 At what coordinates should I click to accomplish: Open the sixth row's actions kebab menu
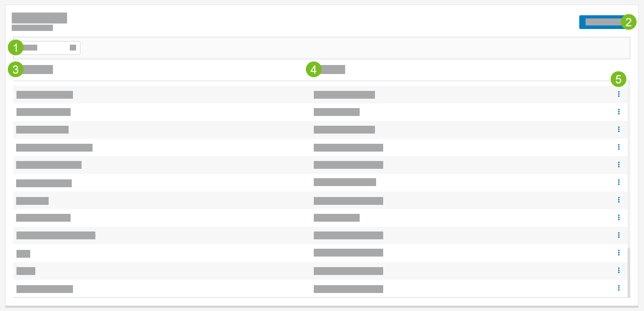pyautogui.click(x=619, y=182)
